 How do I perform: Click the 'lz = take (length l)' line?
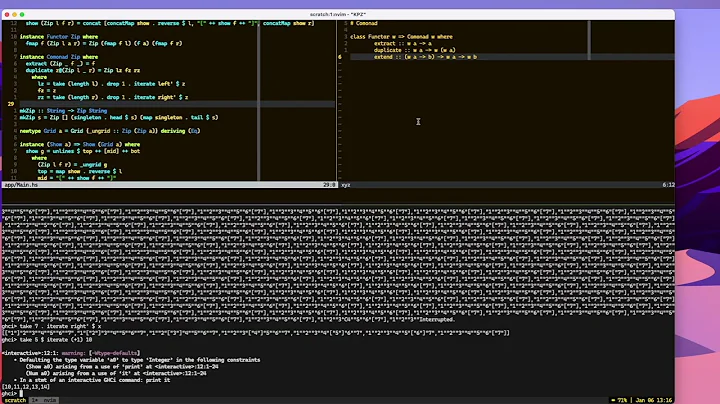click(111, 84)
